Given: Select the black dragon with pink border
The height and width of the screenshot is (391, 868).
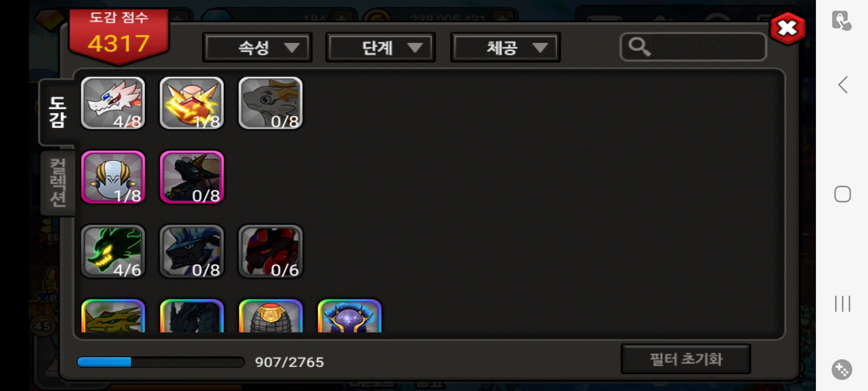Looking at the screenshot, I should (192, 177).
